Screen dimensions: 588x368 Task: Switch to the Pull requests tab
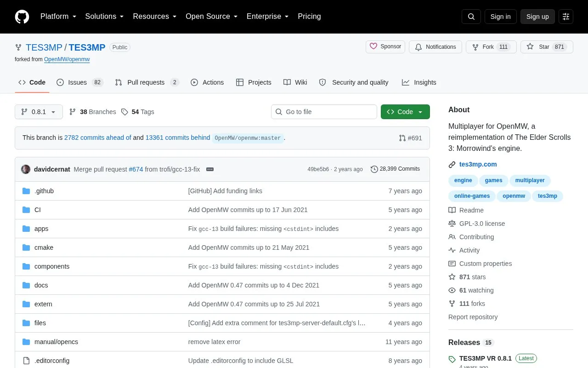tap(147, 82)
